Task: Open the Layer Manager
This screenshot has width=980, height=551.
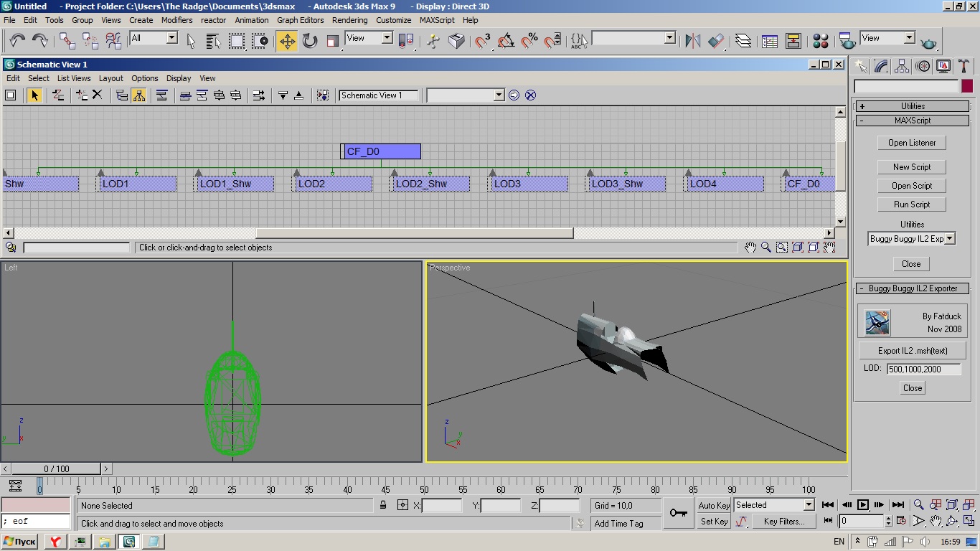Action: pyautogui.click(x=743, y=41)
